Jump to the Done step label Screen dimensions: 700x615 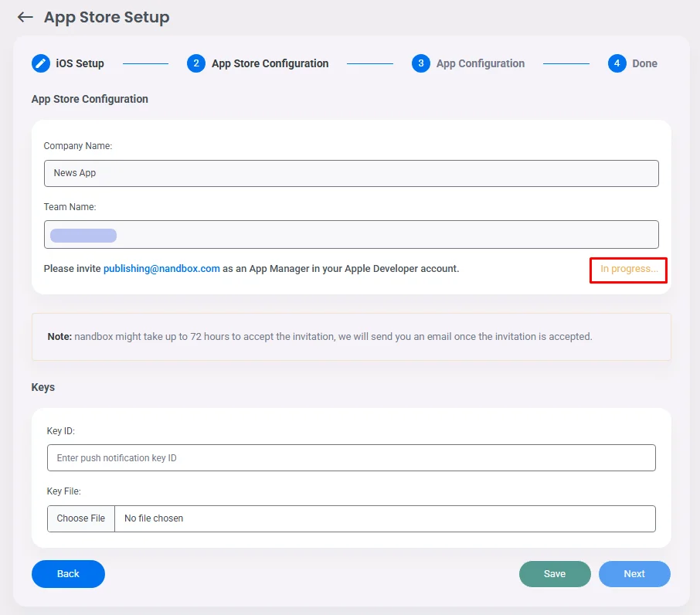(644, 63)
